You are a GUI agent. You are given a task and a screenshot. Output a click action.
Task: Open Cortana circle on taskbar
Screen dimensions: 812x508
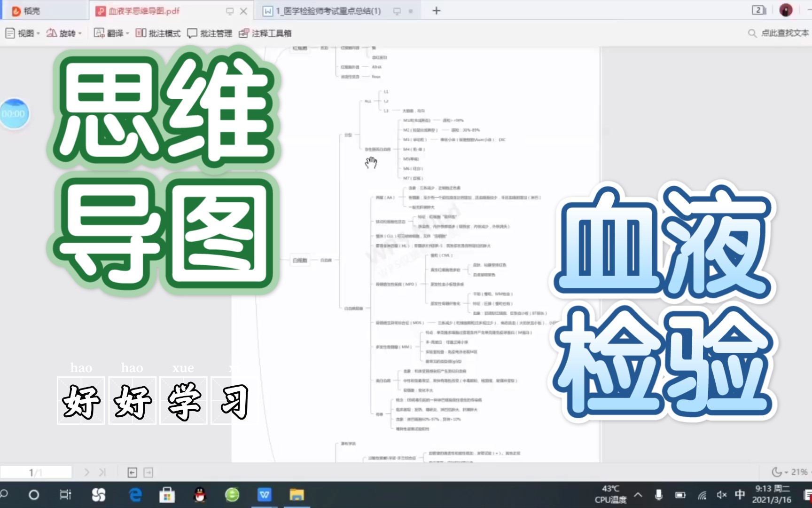[x=34, y=495]
